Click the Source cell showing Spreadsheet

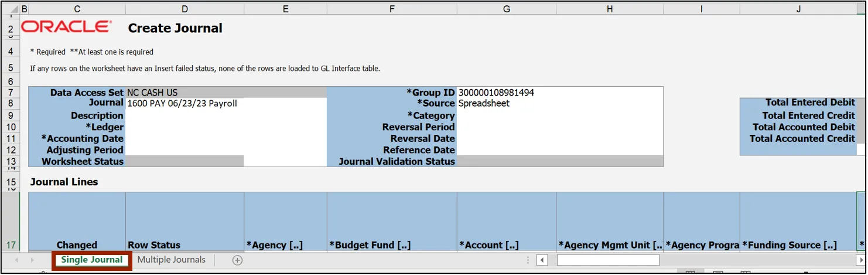tap(559, 104)
